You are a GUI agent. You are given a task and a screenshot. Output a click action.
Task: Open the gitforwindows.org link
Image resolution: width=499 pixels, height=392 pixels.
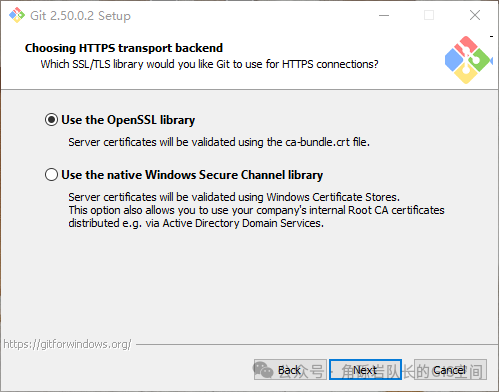(67, 344)
